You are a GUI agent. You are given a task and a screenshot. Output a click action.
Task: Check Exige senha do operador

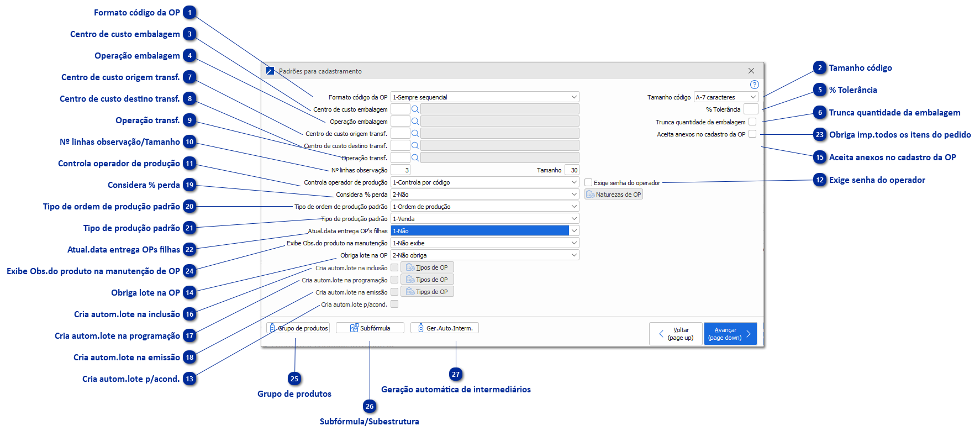tap(588, 182)
